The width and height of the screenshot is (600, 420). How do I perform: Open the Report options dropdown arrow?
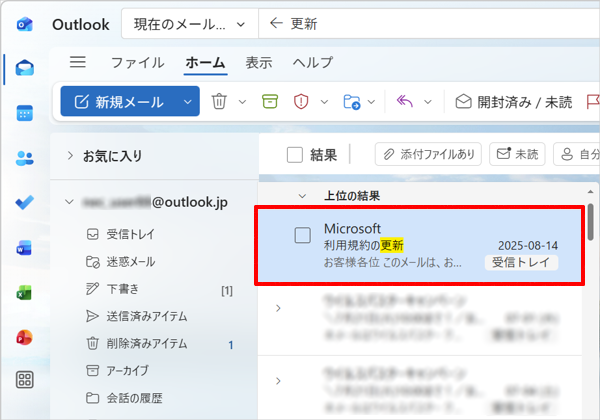click(324, 102)
